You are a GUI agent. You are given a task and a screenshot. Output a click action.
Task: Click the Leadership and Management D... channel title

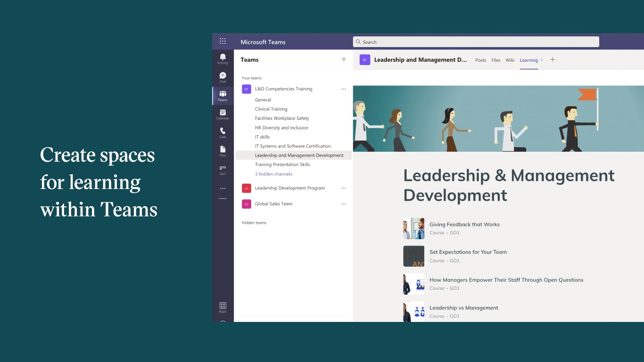coord(421,60)
